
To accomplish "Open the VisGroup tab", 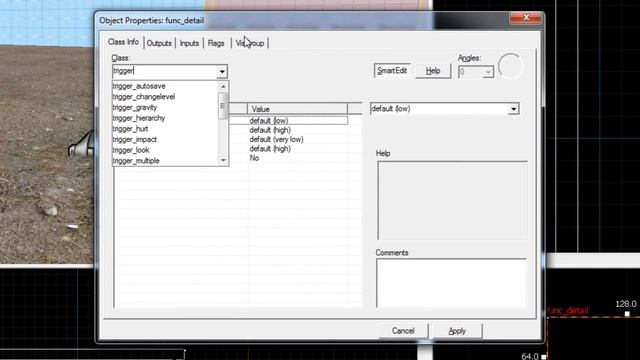I will point(250,43).
